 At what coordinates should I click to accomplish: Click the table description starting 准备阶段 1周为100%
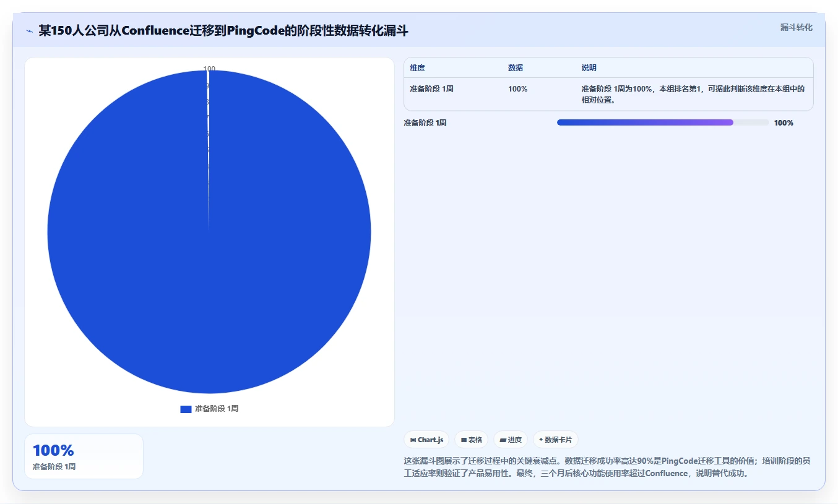pyautogui.click(x=693, y=95)
